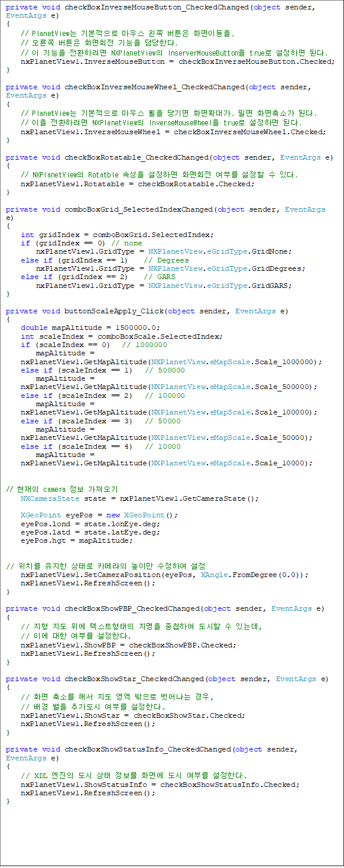Click the '// 위치를 유지한 상태로 카메라의 높이만' comment
This screenshot has width=344, height=868.
pyautogui.click(x=105, y=566)
